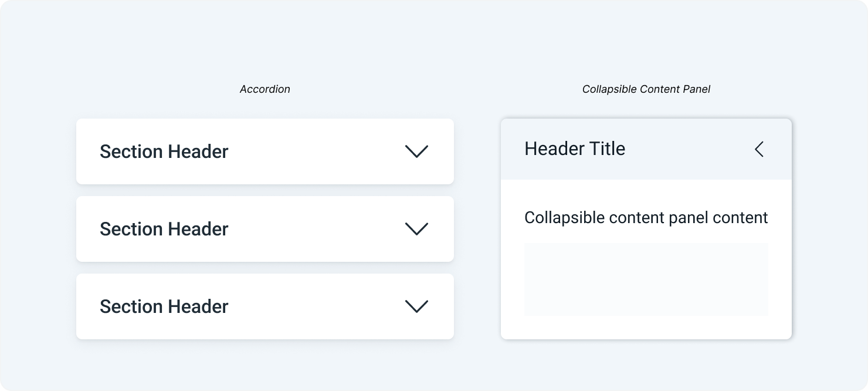868x391 pixels.
Task: Click the Collapsible Content Panel label
Action: pyautogui.click(x=646, y=89)
